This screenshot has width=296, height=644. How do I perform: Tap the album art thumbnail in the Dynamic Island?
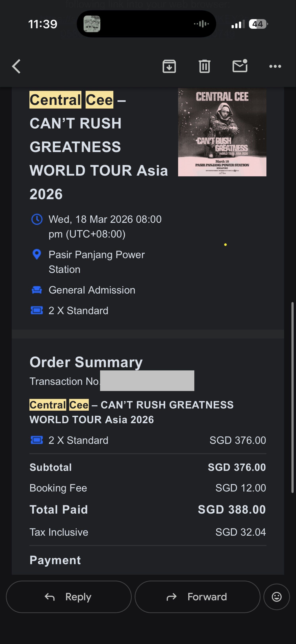click(x=93, y=24)
